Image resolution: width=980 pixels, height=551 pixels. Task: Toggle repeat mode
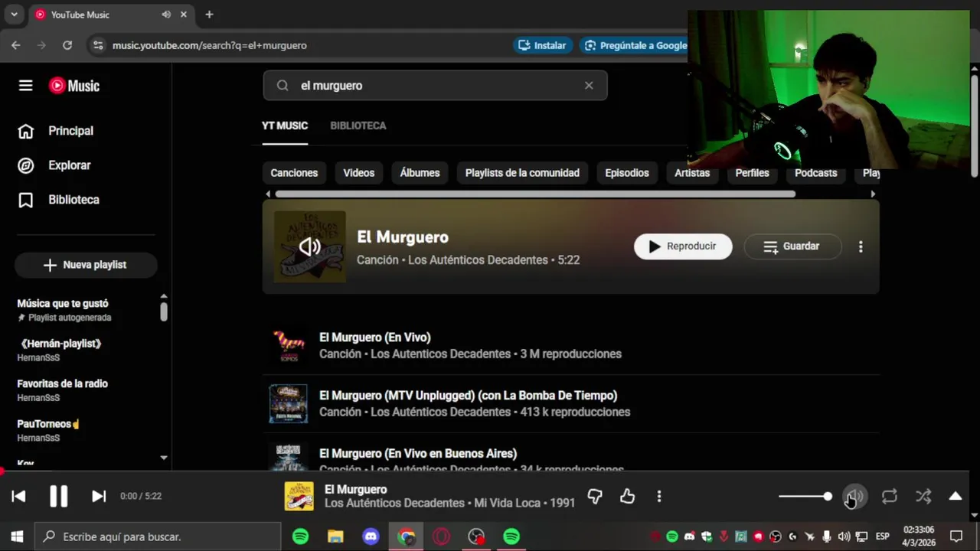tap(889, 497)
